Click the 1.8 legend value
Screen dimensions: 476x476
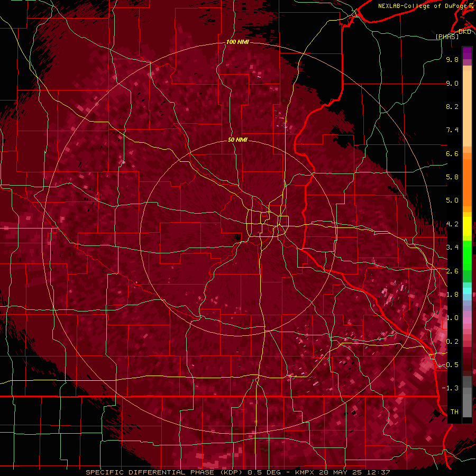pos(452,295)
